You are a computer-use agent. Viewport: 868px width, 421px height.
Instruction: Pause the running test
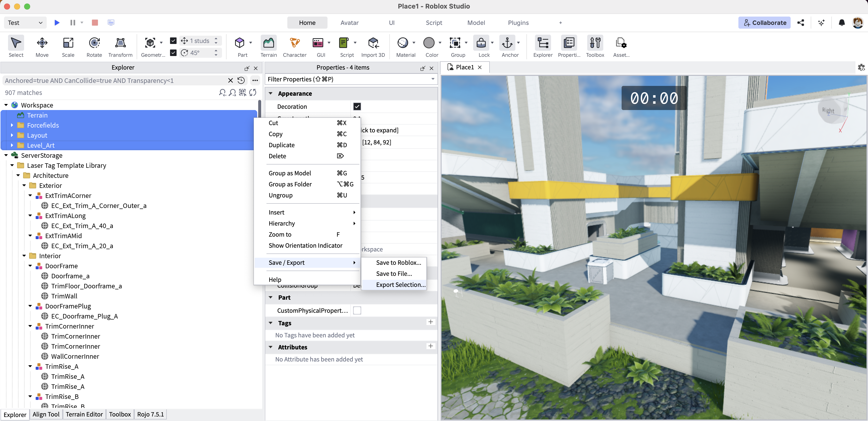pyautogui.click(x=72, y=23)
